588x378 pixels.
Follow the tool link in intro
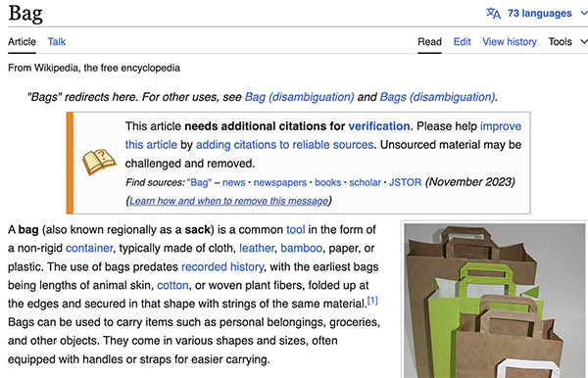pyautogui.click(x=296, y=230)
